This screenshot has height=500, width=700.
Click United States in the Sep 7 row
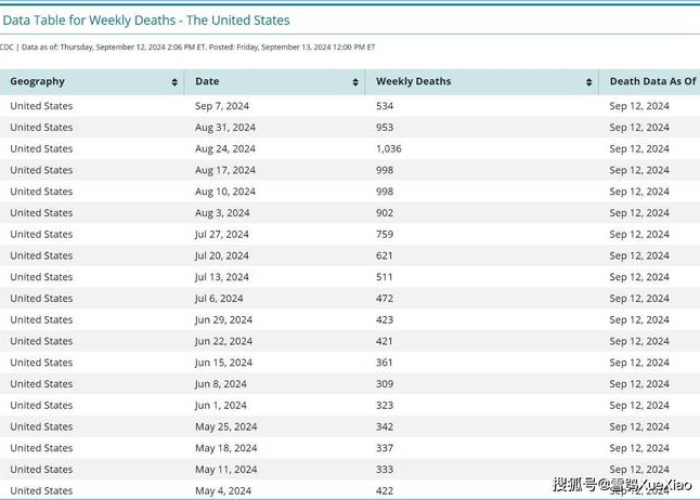42,106
